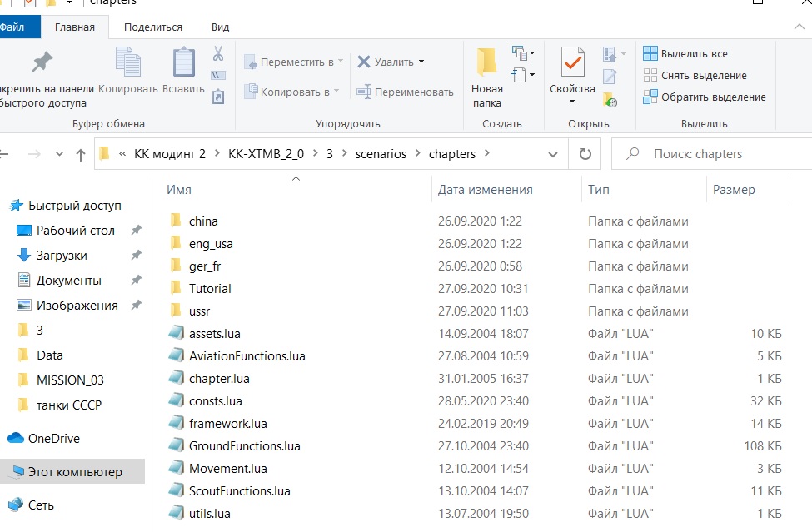The height and width of the screenshot is (532, 812).
Task: Click the Edit icon in Открыть group
Action: pos(610,76)
